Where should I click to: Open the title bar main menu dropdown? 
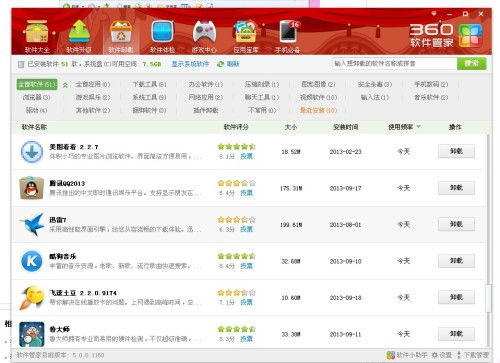point(434,14)
